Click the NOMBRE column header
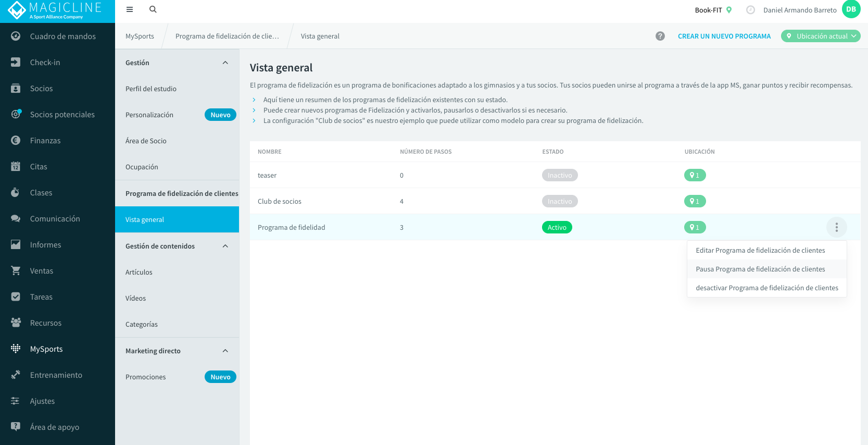The image size is (868, 445). [270, 152]
